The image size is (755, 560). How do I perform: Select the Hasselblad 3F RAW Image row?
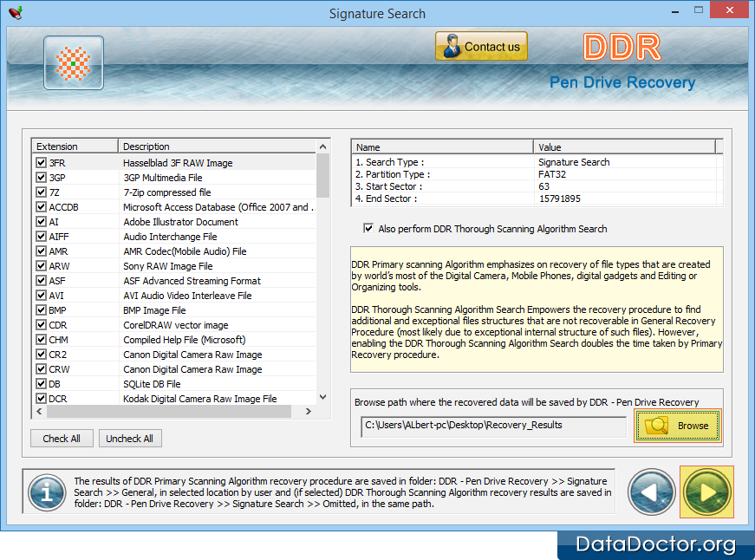click(174, 163)
